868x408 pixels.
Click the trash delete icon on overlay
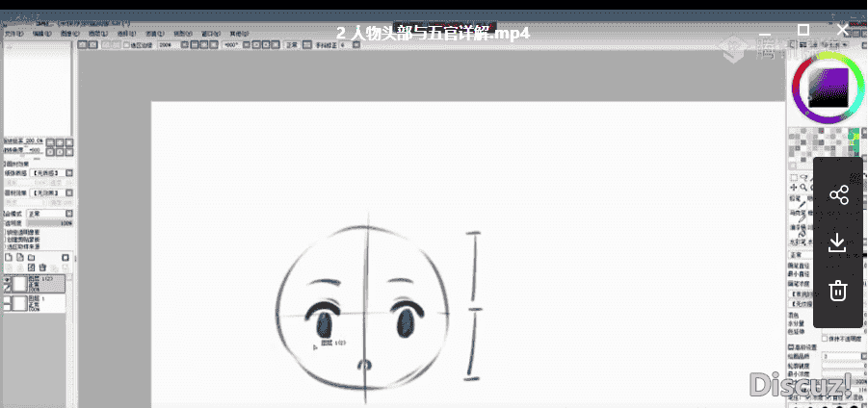(x=838, y=291)
